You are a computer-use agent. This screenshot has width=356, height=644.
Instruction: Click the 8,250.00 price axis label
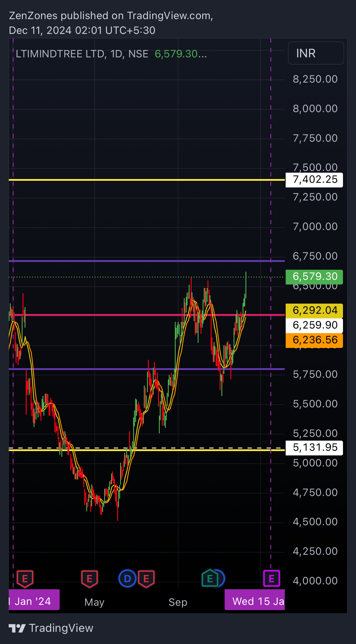coord(315,79)
